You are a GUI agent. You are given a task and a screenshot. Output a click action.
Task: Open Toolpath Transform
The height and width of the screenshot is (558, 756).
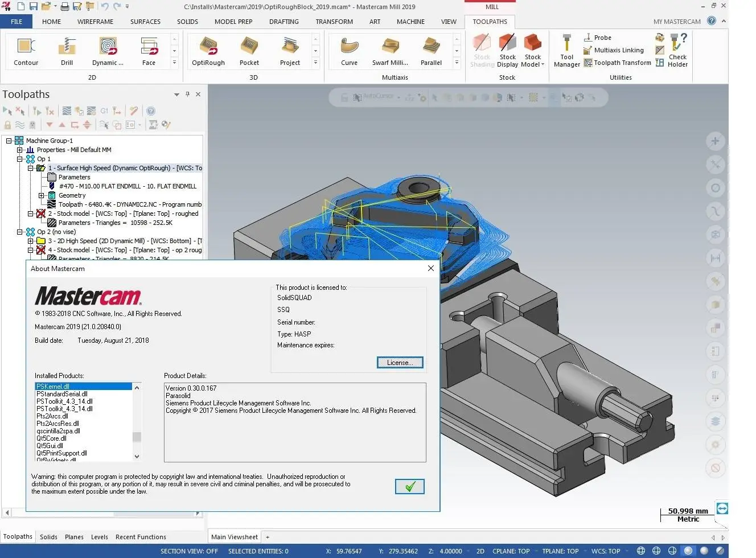[x=618, y=63]
